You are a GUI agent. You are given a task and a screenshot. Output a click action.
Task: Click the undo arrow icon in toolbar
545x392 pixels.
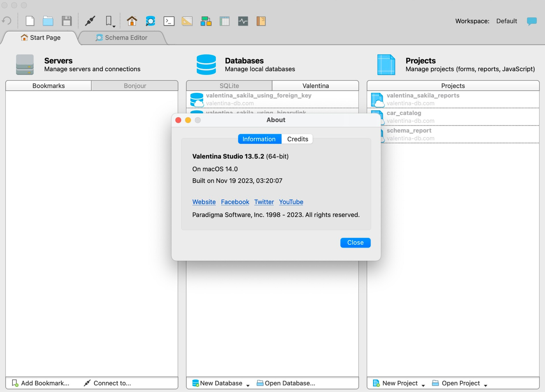pyautogui.click(x=7, y=21)
